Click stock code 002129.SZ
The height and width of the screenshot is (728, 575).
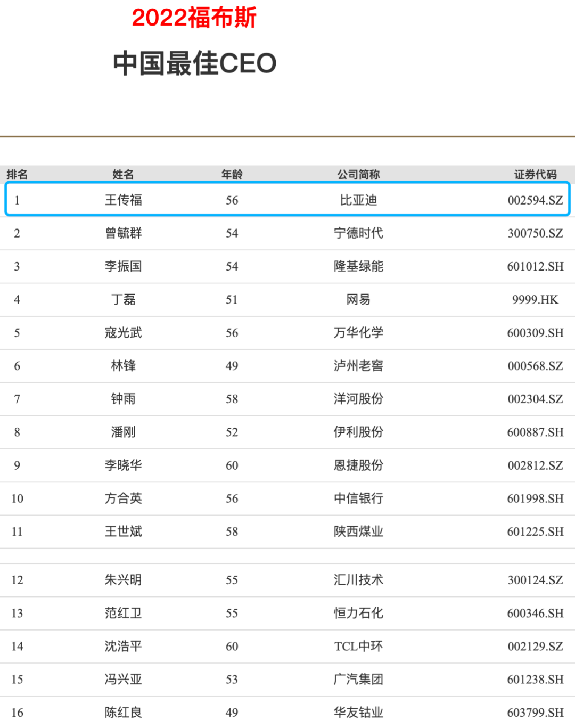coord(535,646)
